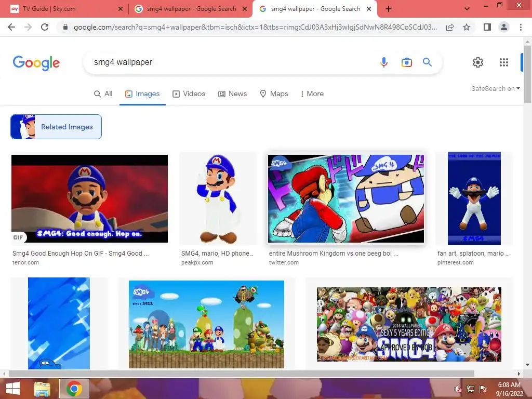Select the All search tab
The width and height of the screenshot is (532, 399).
pos(103,94)
